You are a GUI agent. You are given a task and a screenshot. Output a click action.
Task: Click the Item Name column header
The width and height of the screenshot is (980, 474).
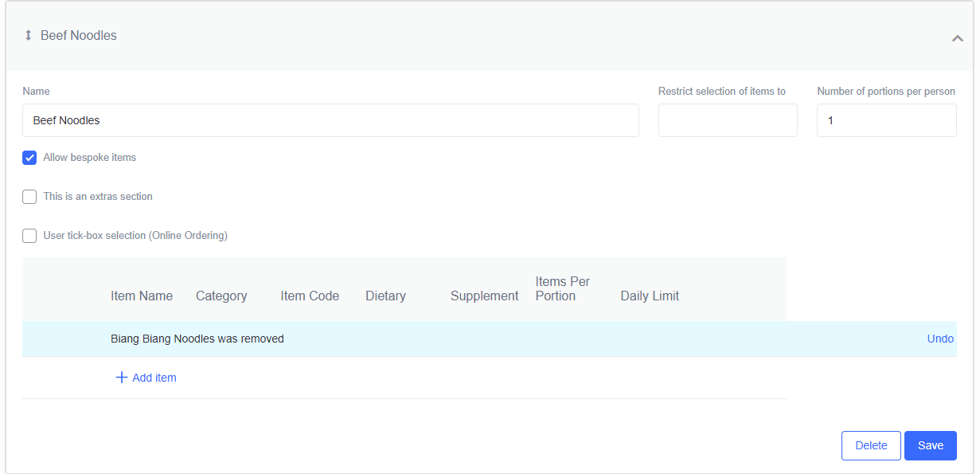pyautogui.click(x=142, y=296)
